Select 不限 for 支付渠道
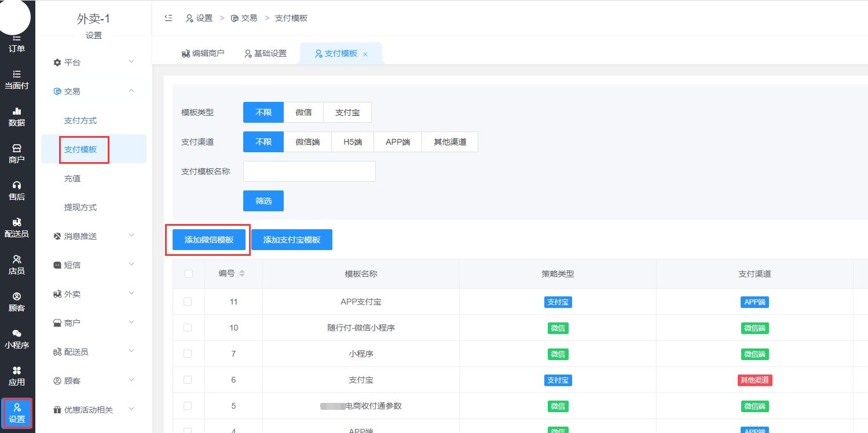Image resolution: width=868 pixels, height=433 pixels. coord(263,142)
